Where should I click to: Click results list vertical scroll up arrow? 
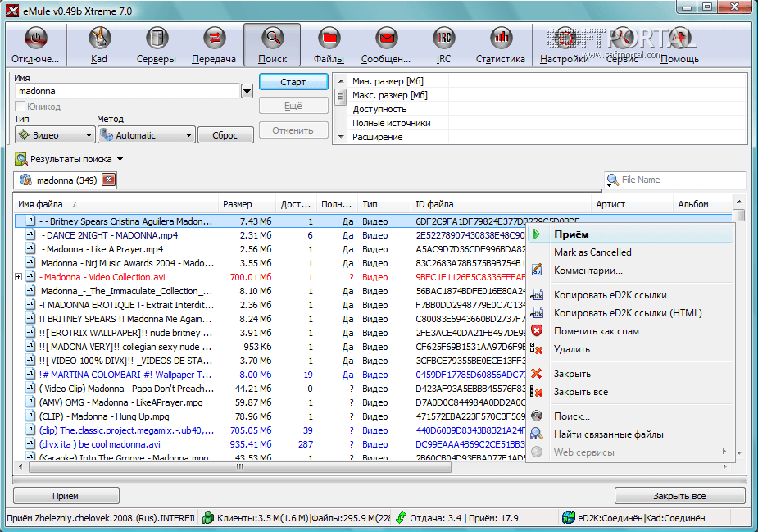(738, 202)
